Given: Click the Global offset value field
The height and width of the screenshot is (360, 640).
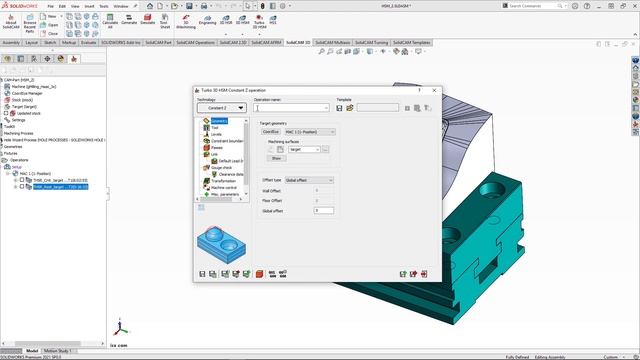Looking at the screenshot, I should pyautogui.click(x=324, y=211).
